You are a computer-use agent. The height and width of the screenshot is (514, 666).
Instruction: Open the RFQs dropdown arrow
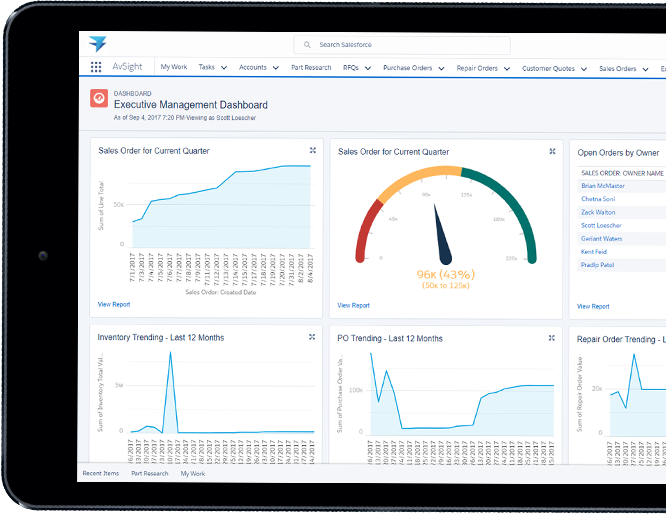(x=368, y=68)
